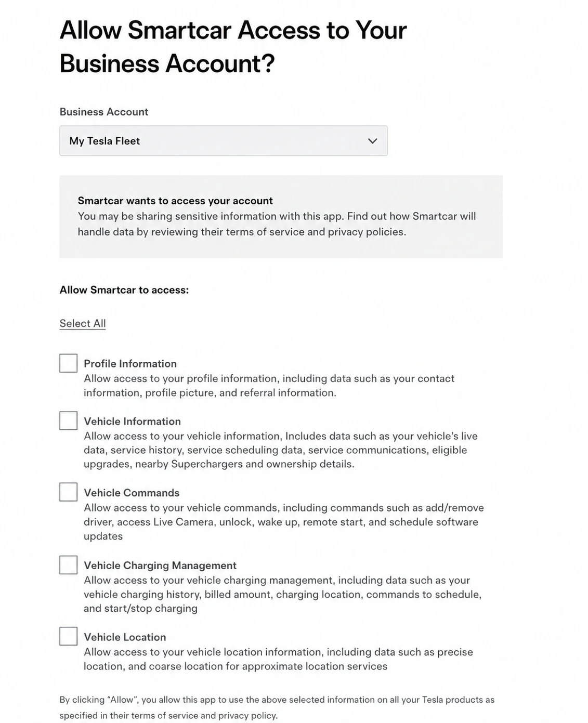Click the precise location description paragraph
The height and width of the screenshot is (723, 588).
(x=278, y=659)
